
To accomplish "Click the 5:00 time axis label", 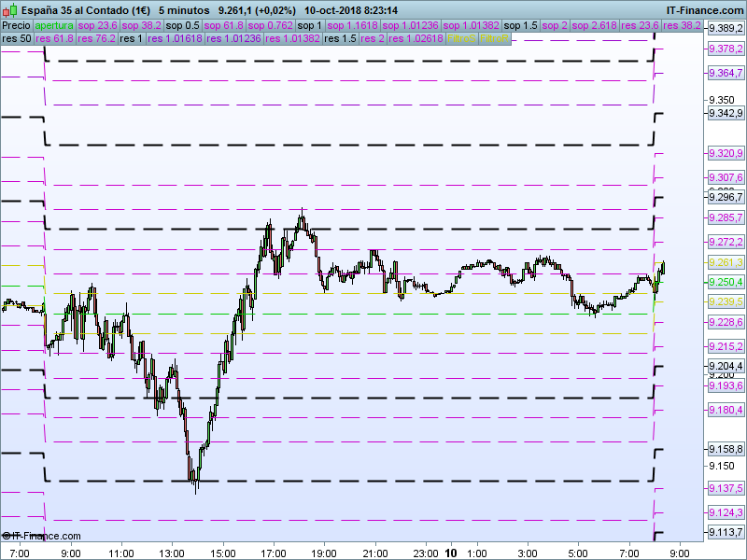I will click(x=578, y=553).
